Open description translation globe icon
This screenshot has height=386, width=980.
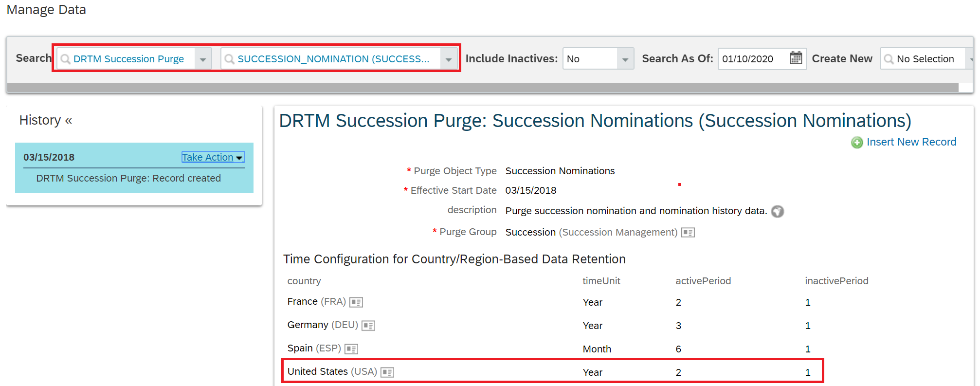[778, 211]
